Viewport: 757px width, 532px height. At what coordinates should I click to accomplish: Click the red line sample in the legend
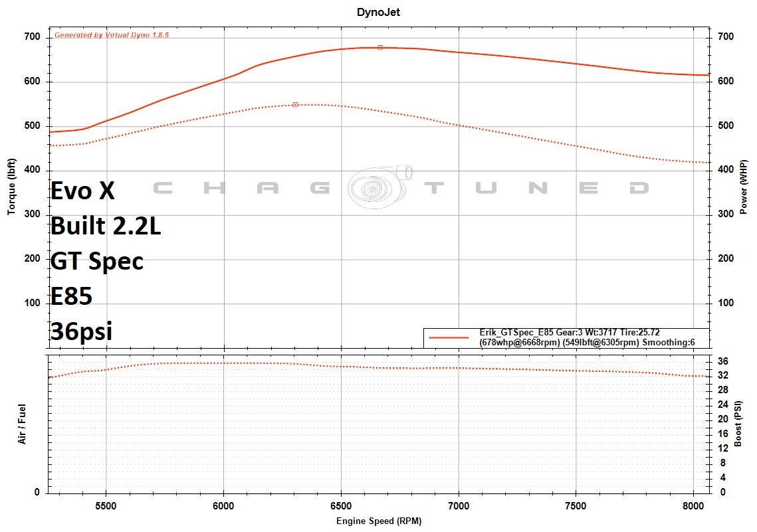point(449,337)
